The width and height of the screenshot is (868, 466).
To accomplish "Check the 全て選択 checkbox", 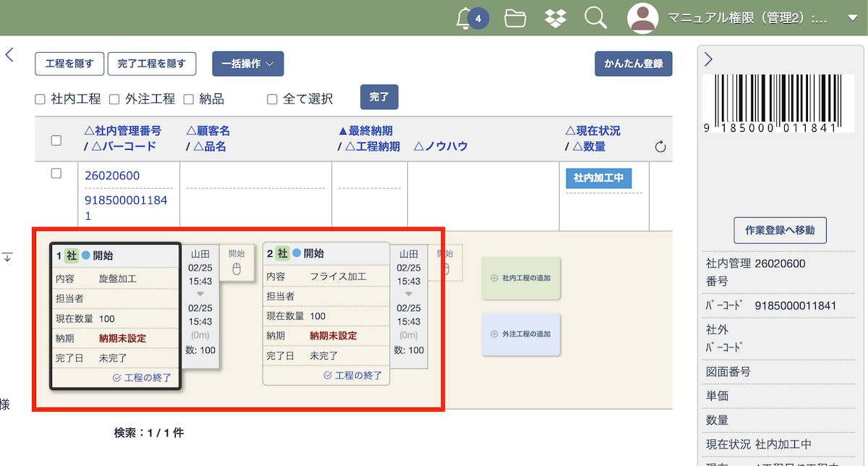I will coord(272,99).
